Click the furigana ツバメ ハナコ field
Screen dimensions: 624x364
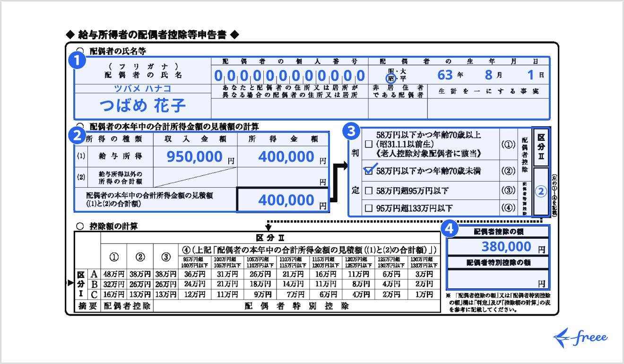[142, 88]
